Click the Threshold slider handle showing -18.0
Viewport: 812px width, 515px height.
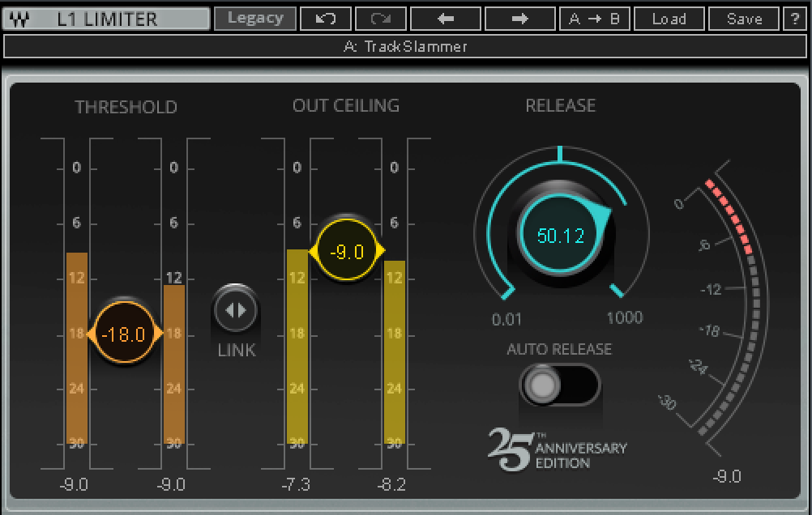pyautogui.click(x=124, y=334)
